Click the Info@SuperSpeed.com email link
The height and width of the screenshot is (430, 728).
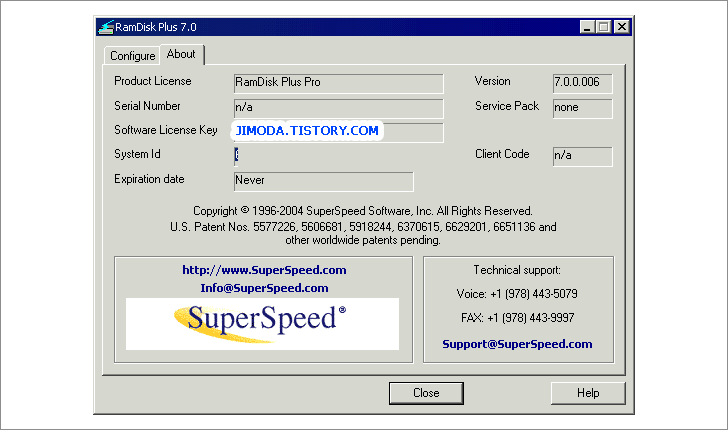[264, 288]
